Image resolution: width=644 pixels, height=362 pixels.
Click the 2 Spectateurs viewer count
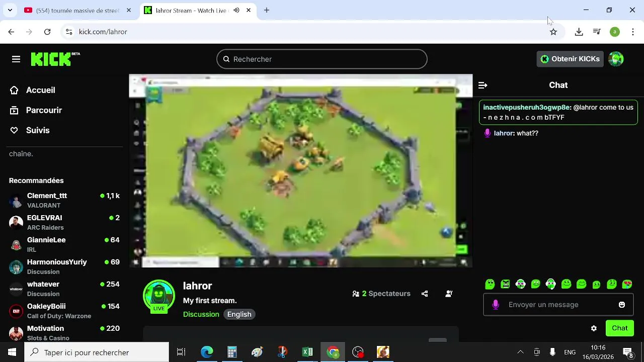pyautogui.click(x=381, y=294)
